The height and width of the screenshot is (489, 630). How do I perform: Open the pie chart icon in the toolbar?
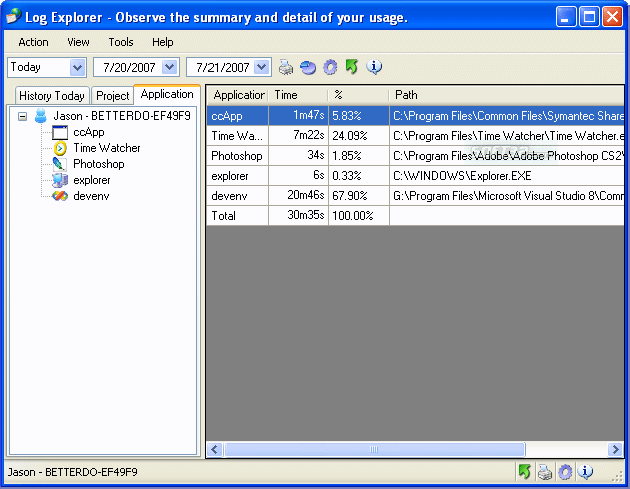[x=308, y=67]
